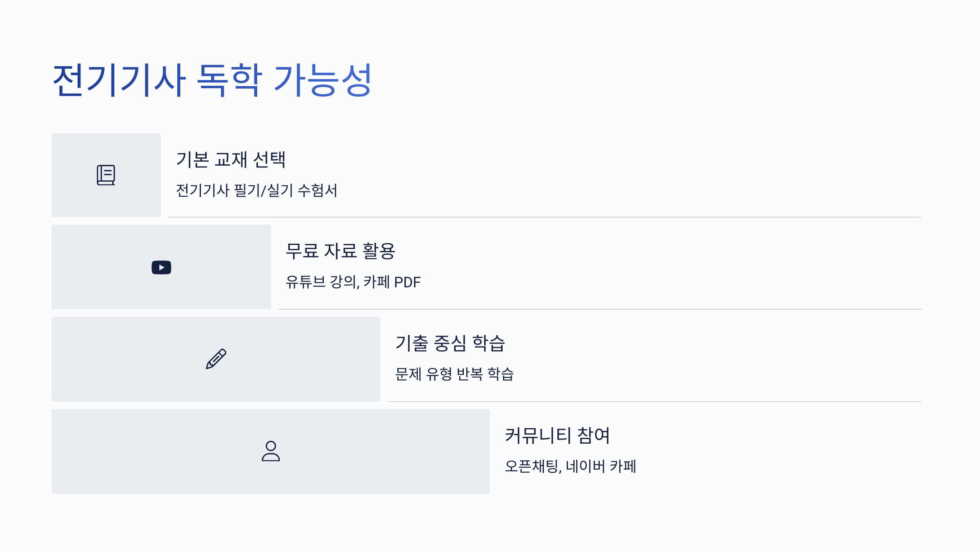Click the text 유튜브 강의, 카페 PDF
This screenshot has height=551, width=980.
353,282
